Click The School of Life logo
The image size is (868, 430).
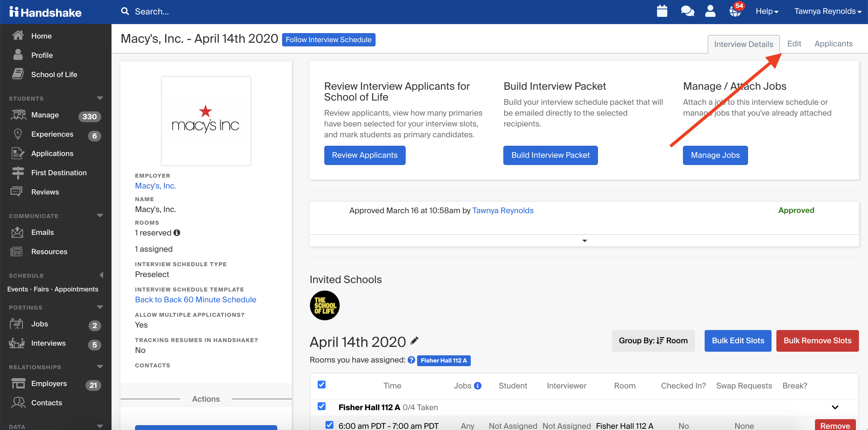pos(325,305)
